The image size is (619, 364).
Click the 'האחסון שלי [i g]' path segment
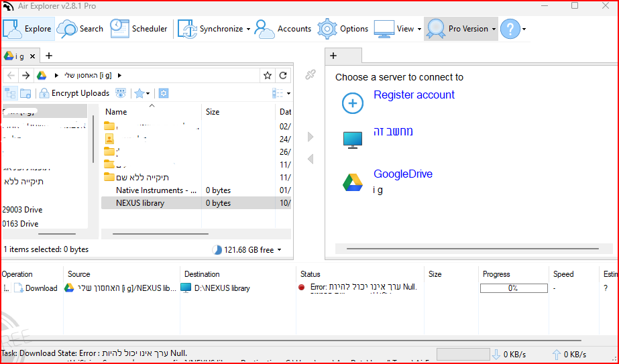point(88,75)
